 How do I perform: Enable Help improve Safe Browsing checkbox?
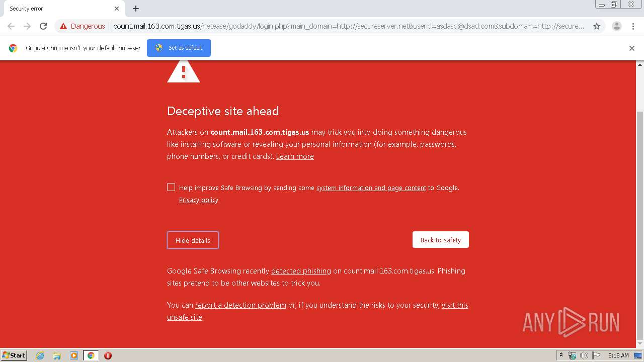pyautogui.click(x=171, y=187)
